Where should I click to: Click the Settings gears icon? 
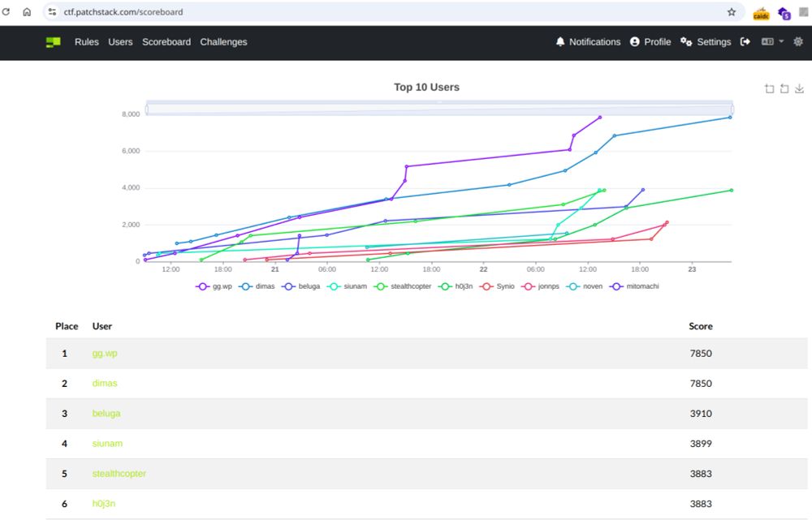tap(686, 42)
